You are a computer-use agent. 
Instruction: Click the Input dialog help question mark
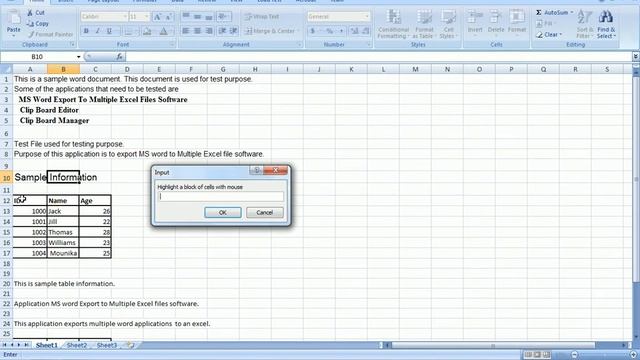[x=256, y=170]
